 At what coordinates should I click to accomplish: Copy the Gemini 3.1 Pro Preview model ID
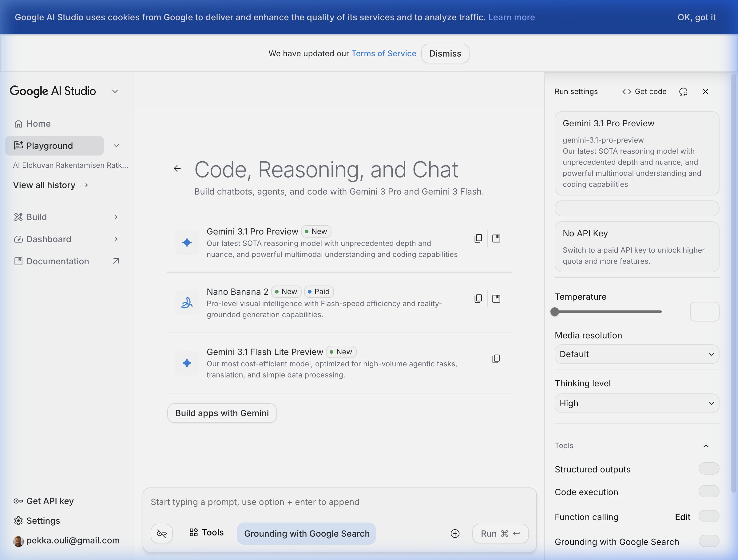pos(478,238)
